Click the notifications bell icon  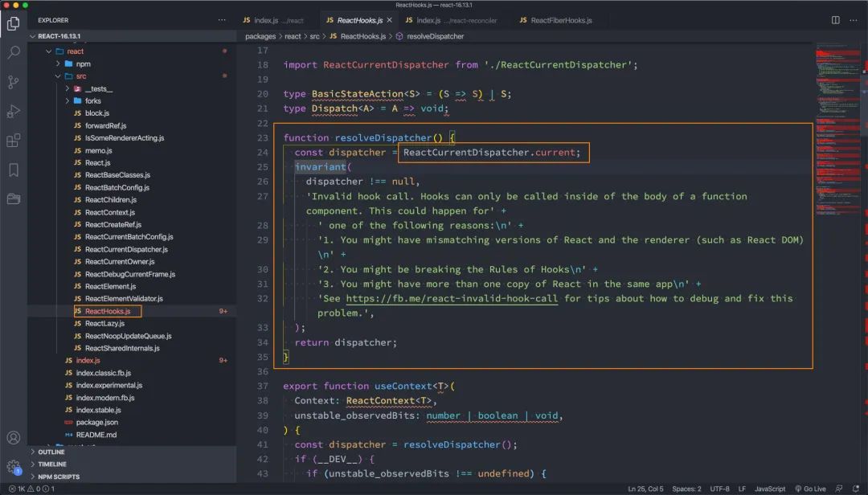(856, 489)
